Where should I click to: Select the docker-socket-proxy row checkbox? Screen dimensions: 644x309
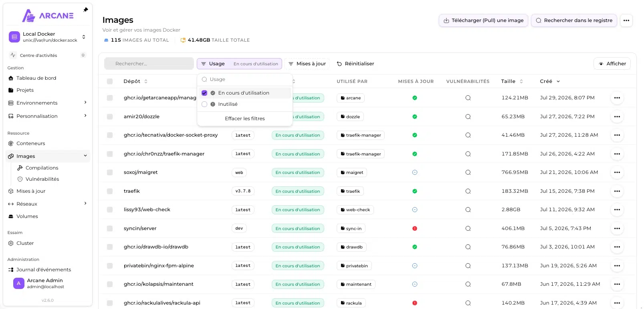pos(110,135)
